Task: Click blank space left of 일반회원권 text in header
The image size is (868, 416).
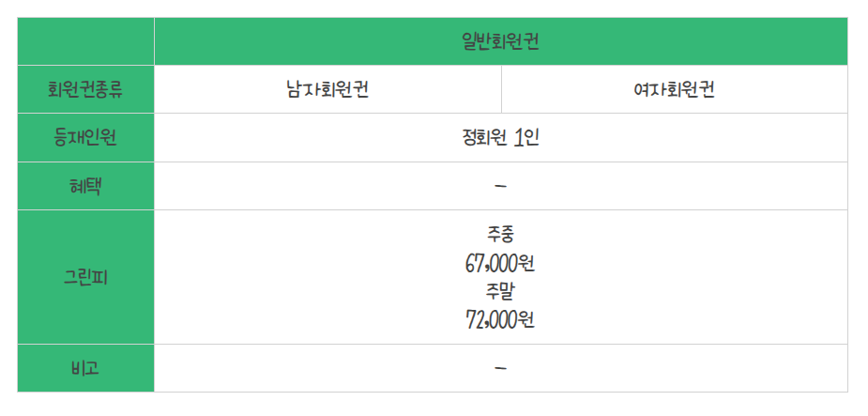Action: (x=304, y=41)
